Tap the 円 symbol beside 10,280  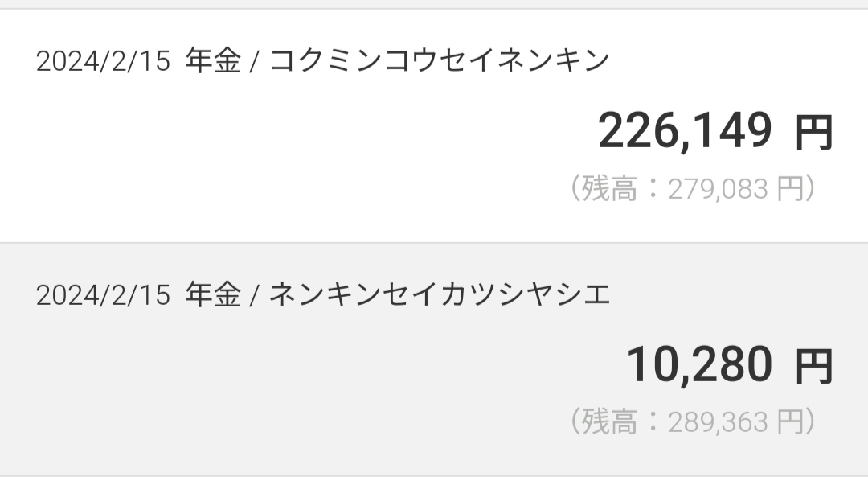pyautogui.click(x=813, y=366)
